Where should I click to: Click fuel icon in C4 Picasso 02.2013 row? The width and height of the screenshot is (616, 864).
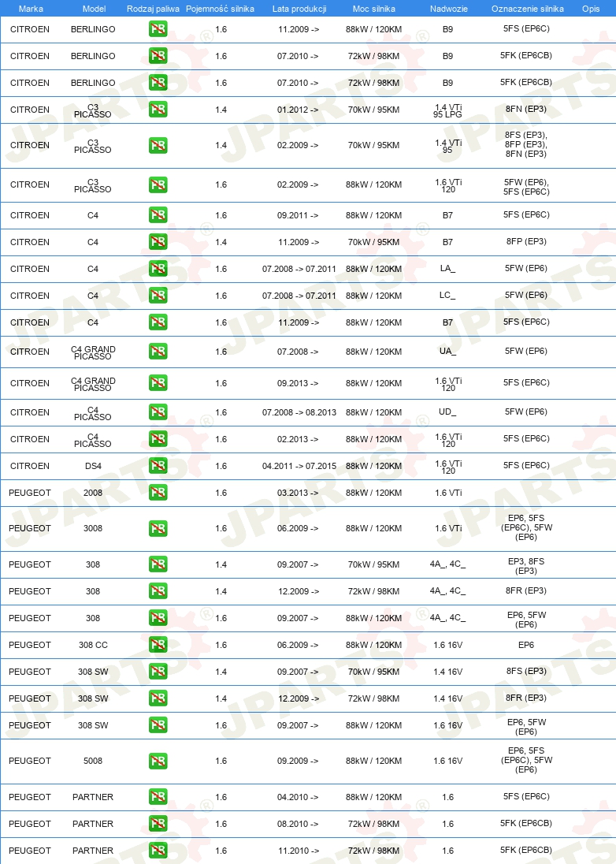click(x=158, y=439)
